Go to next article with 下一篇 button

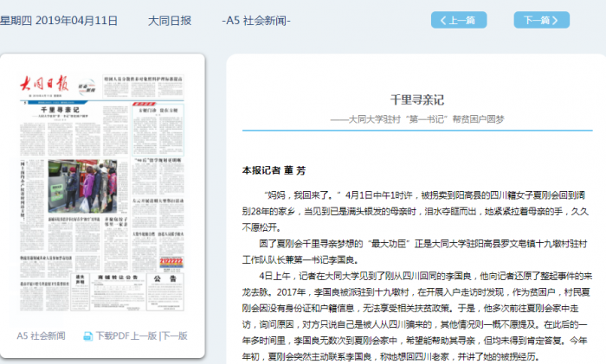click(x=541, y=20)
